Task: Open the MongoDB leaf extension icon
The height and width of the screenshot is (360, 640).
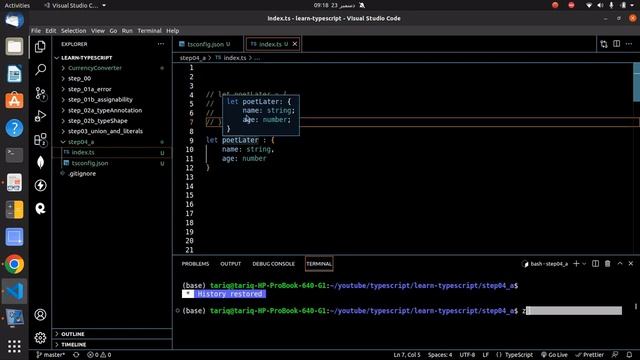Action: tap(40, 162)
